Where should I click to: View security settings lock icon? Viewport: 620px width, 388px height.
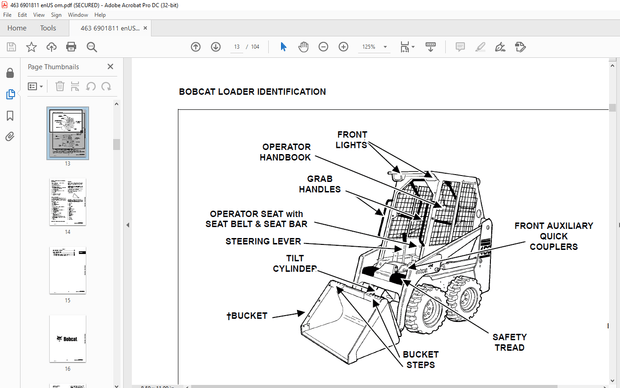coord(10,73)
